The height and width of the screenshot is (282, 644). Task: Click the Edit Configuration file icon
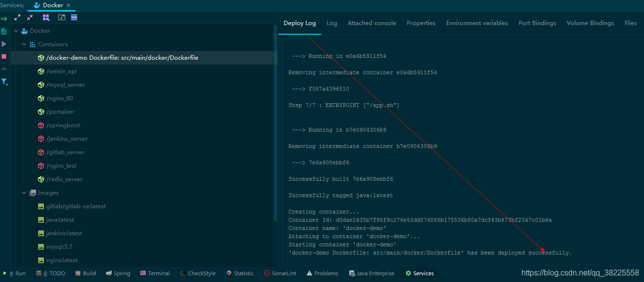[x=4, y=31]
